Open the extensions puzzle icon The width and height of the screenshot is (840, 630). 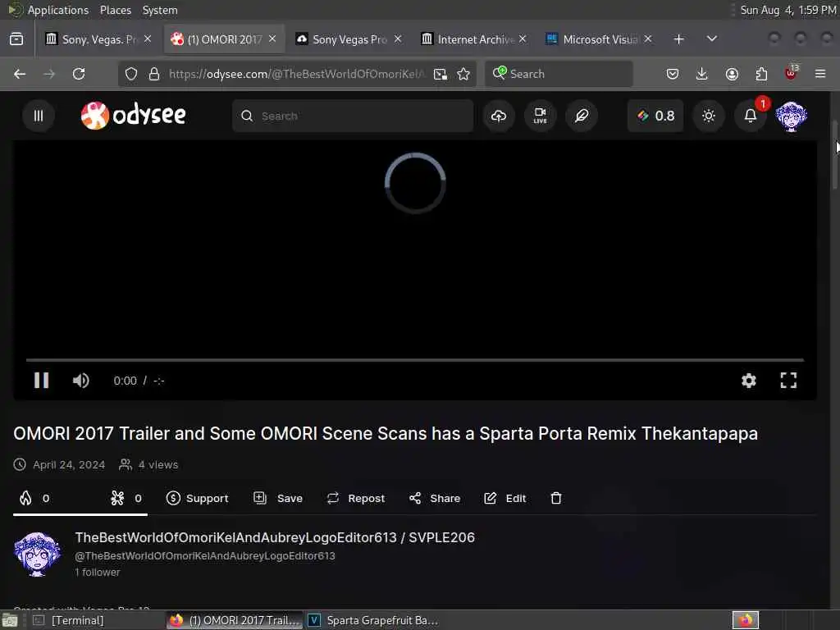[761, 74]
